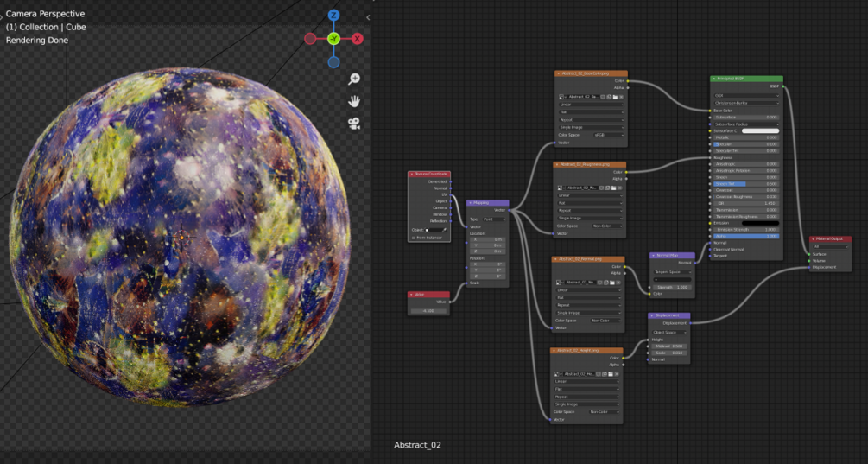Click fake-user shield icon in Height node
Screen dimensions: 868x464
click(x=598, y=374)
